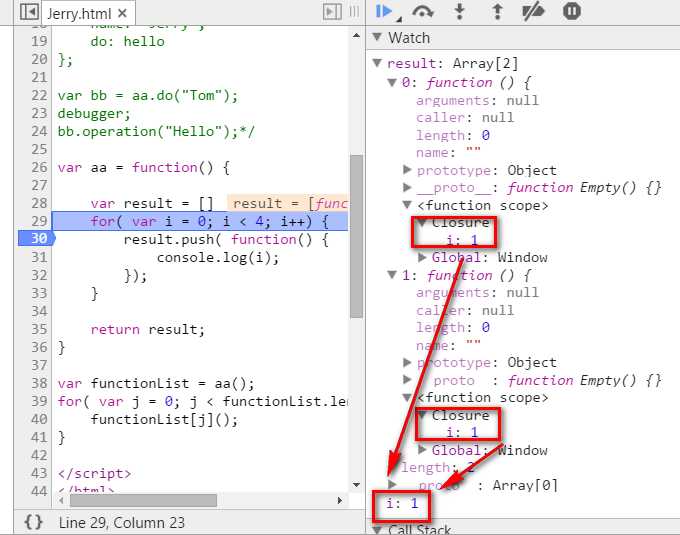Set breakpoint at line number 29
Viewport: 680px width, 535px height.
coord(39,221)
